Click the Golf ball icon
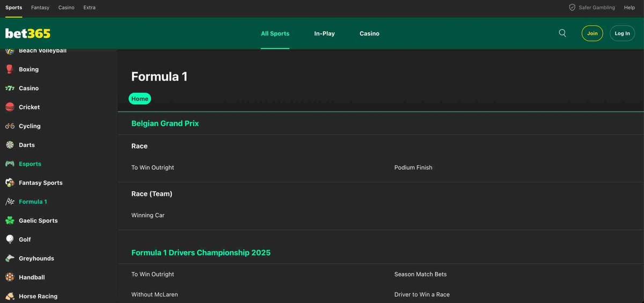Viewport: 644px width, 303px height. pos(10,240)
